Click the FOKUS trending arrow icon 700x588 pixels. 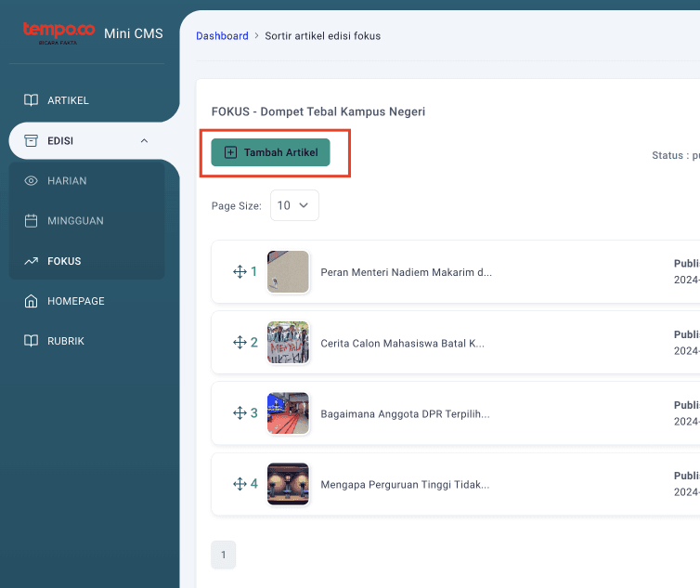click(x=31, y=261)
